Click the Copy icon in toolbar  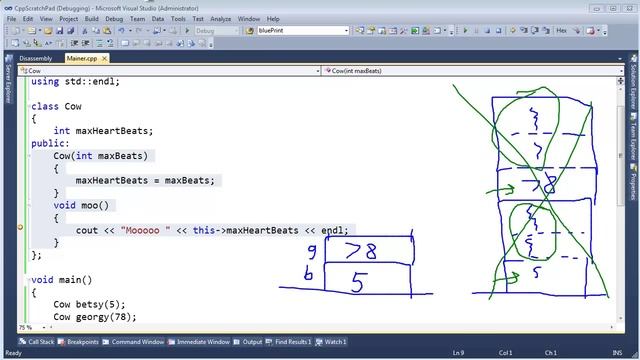click(96, 31)
